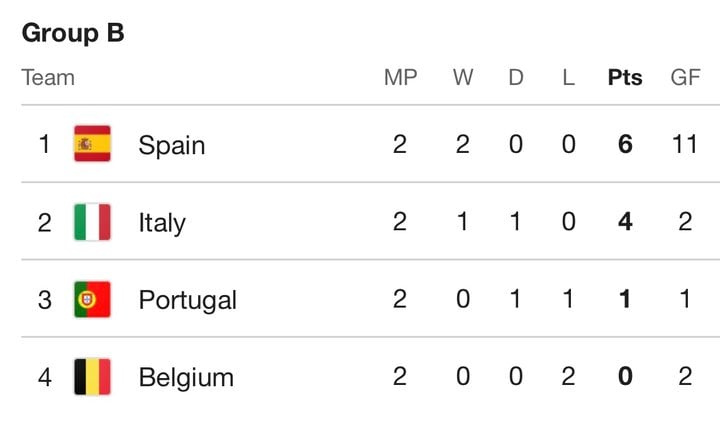Open the Italy team link
Image resolution: width=720 pixels, height=431 pixels.
(x=162, y=223)
